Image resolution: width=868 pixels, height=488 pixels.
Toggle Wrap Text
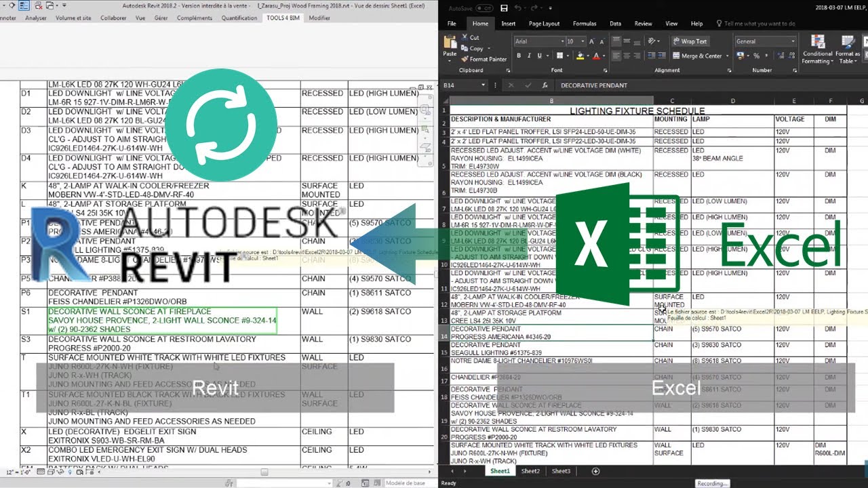tap(690, 41)
